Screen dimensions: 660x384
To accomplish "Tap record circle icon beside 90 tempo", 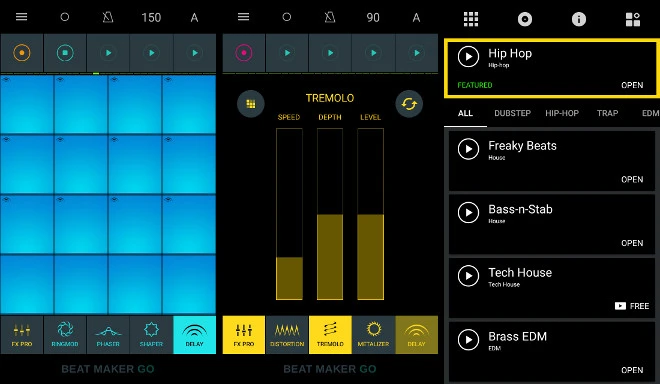I will pos(287,17).
